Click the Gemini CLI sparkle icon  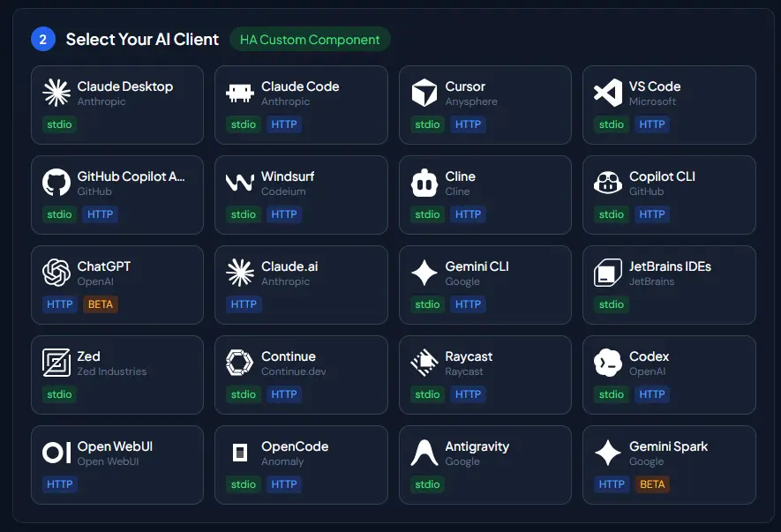(424, 273)
